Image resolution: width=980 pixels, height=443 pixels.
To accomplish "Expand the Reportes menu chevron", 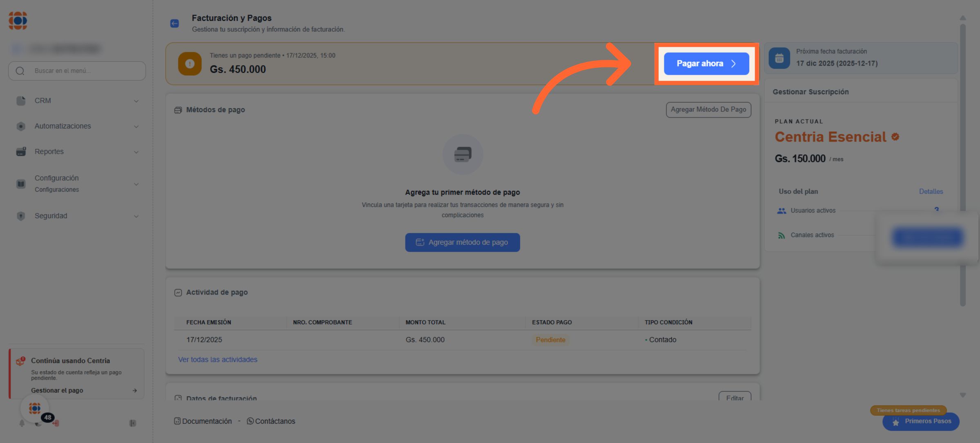I will tap(136, 152).
